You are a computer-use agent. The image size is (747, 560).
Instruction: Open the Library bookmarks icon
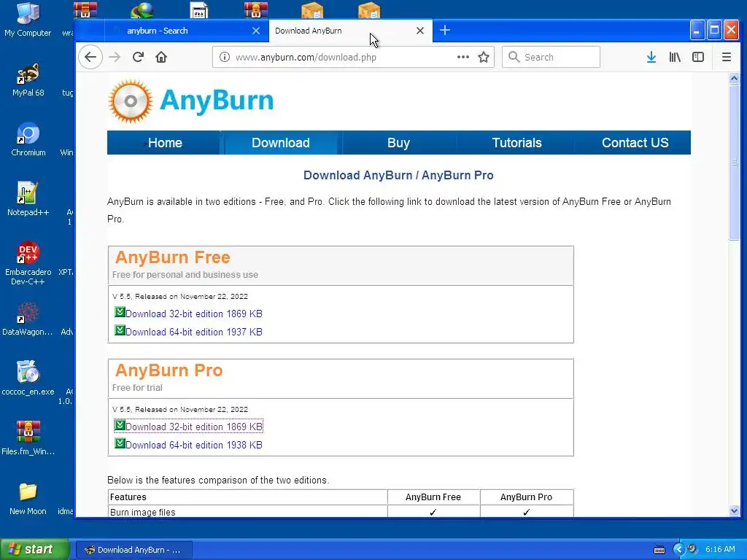[675, 57]
